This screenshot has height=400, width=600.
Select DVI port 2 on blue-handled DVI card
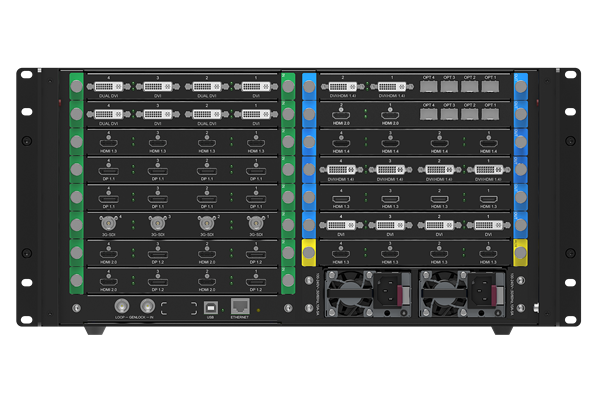pos(439,225)
